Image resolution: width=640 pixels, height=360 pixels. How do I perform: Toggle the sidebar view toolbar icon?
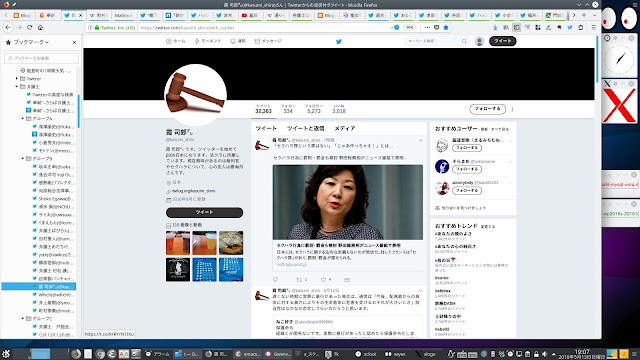pos(516,27)
